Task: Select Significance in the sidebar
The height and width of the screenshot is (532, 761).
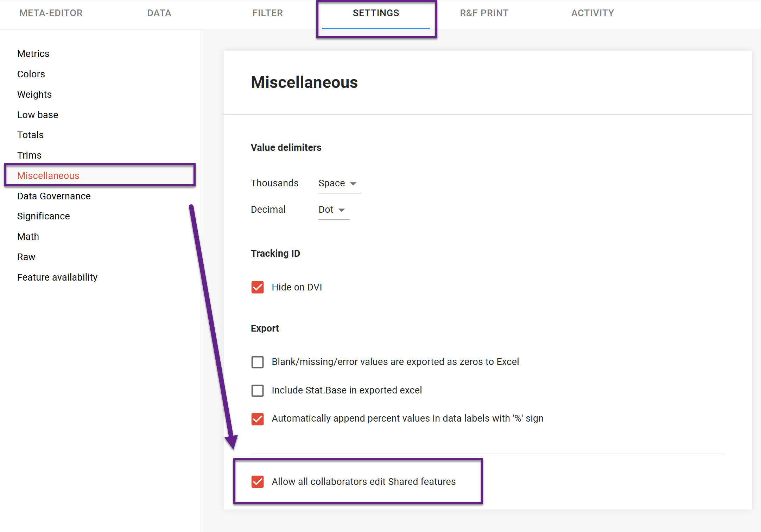Action: (44, 216)
